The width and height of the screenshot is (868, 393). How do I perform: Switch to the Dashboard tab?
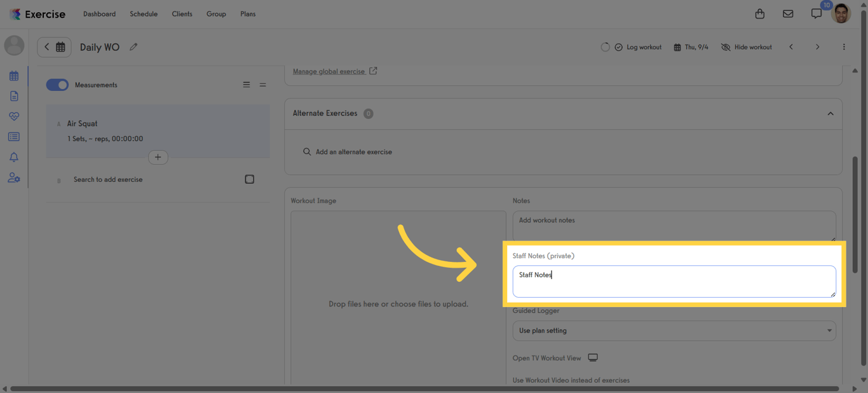[99, 13]
